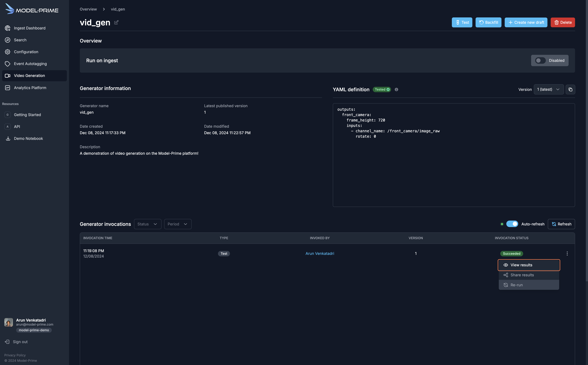Open the Status filter dropdown
Viewport: 588px width, 365px height.
tap(148, 224)
